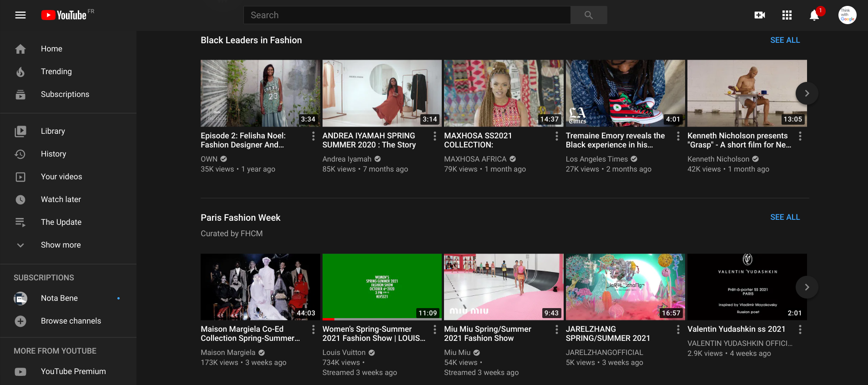Image resolution: width=868 pixels, height=385 pixels.
Task: Open Miu Miu channel link
Action: click(457, 352)
